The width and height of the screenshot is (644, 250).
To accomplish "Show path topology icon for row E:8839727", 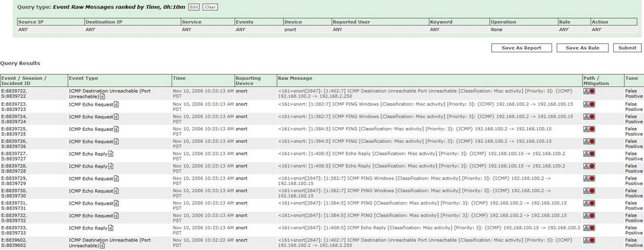I will pyautogui.click(x=586, y=154).
